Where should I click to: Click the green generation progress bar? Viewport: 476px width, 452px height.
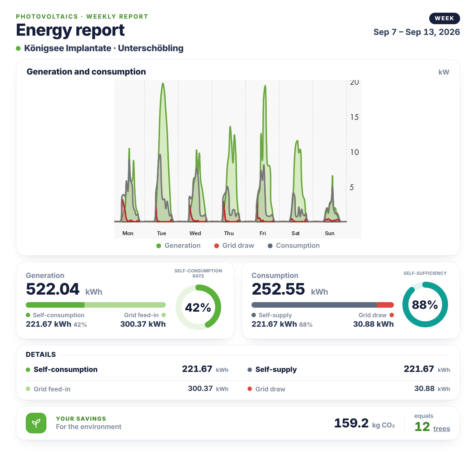[96, 305]
